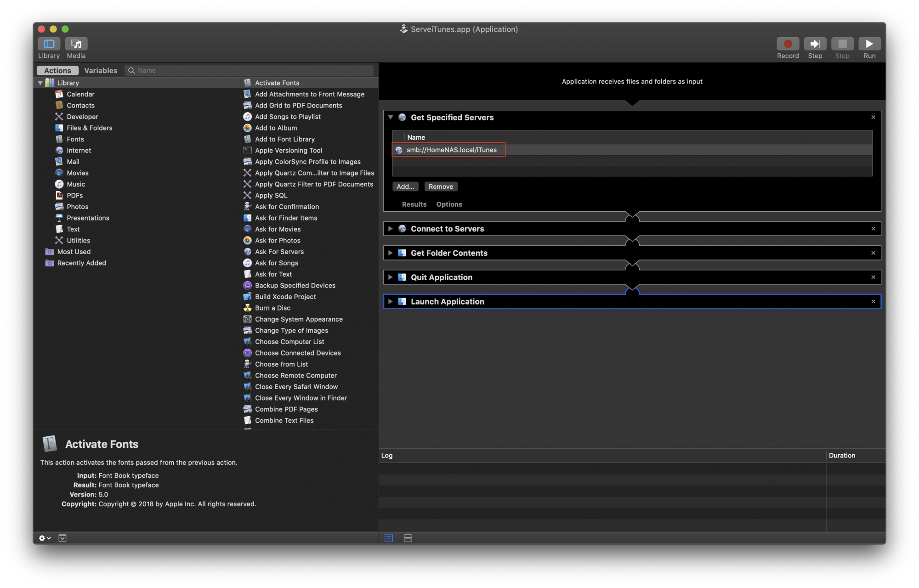
Task: Open the Media browser button
Action: (76, 44)
